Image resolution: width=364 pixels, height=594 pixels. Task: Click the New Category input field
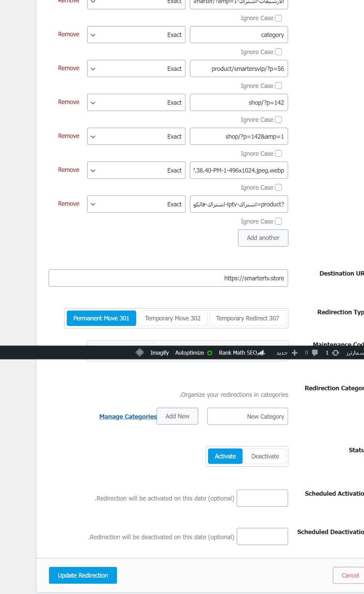point(247,416)
